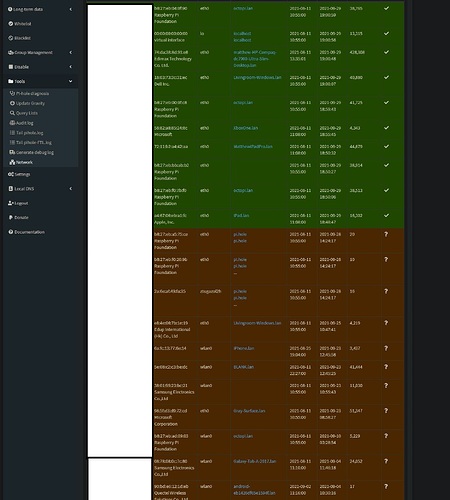Click the Generate debug log icon
Viewport: 450px width, 500px height.
pos(12,152)
